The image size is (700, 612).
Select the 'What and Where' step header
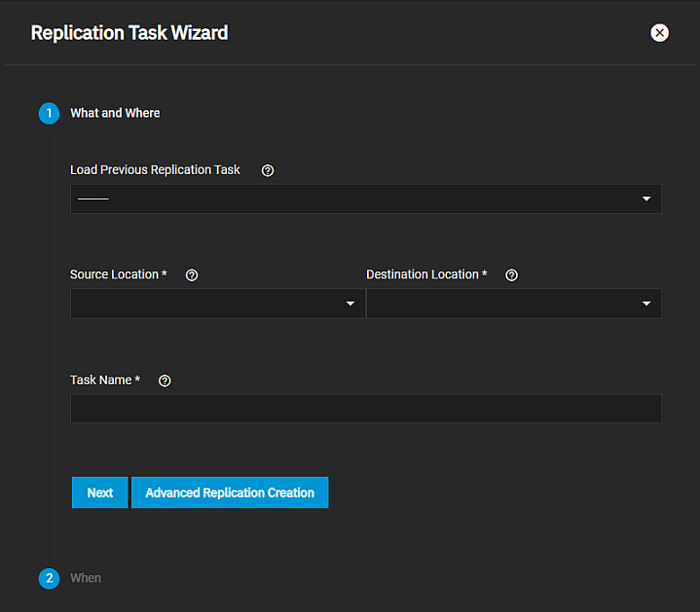coord(115,114)
